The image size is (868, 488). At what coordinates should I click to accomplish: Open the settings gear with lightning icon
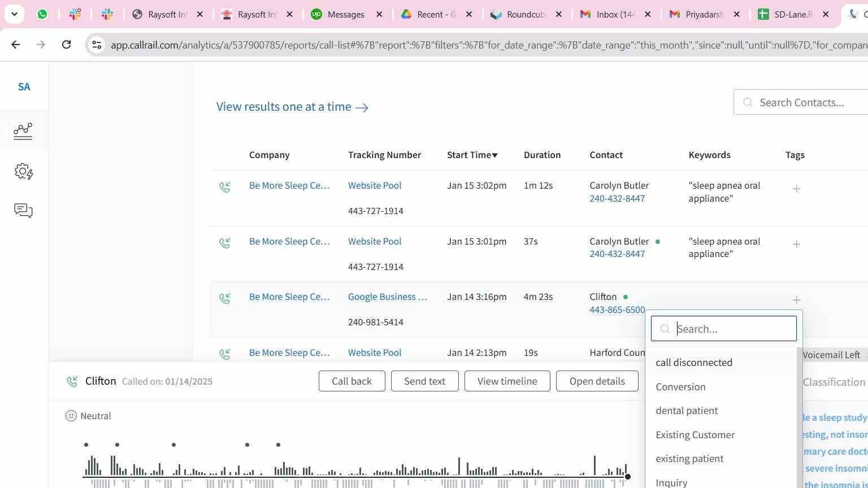click(23, 171)
